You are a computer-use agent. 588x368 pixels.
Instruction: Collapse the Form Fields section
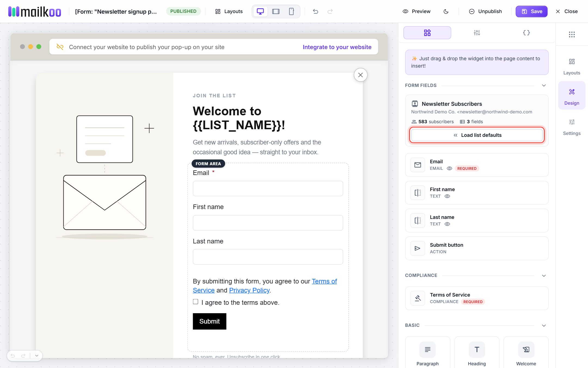(544, 86)
